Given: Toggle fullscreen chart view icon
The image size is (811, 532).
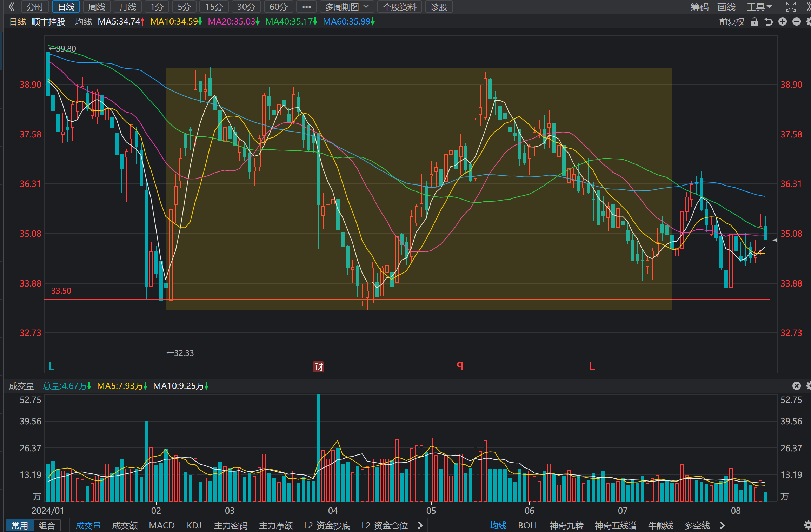Looking at the screenshot, I should [791, 7].
